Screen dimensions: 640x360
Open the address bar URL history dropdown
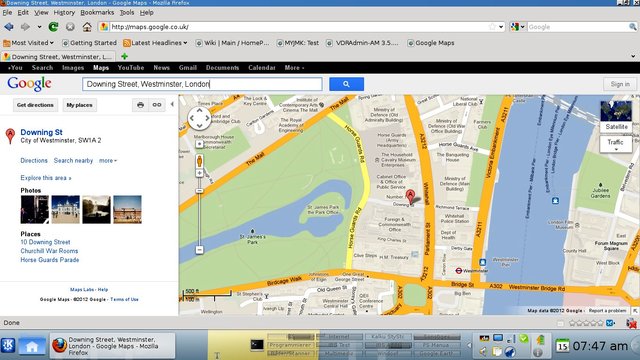(501, 27)
